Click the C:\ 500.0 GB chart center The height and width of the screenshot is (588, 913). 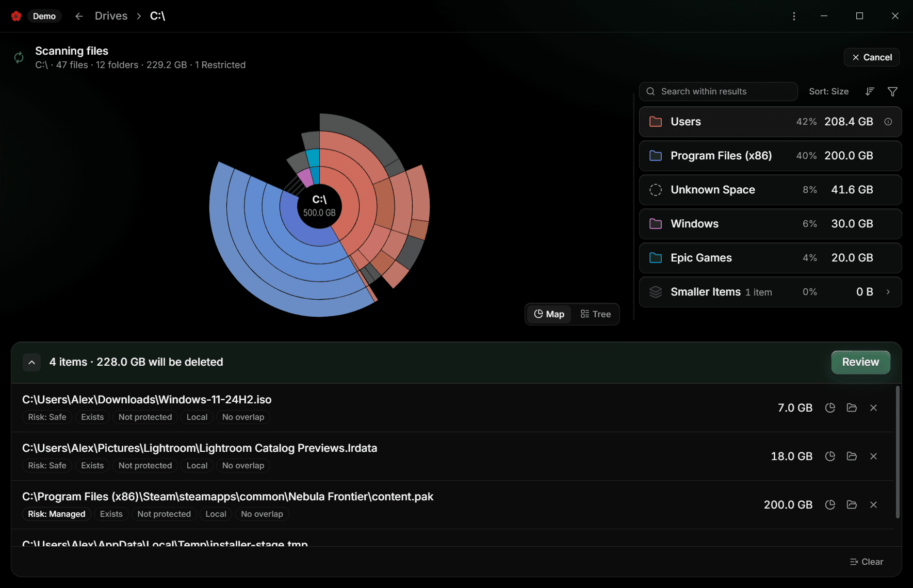pyautogui.click(x=319, y=206)
